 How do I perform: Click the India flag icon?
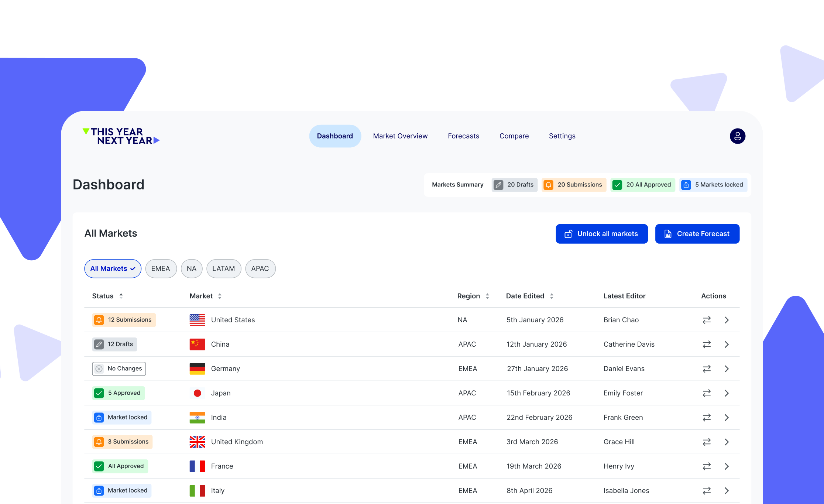point(198,418)
